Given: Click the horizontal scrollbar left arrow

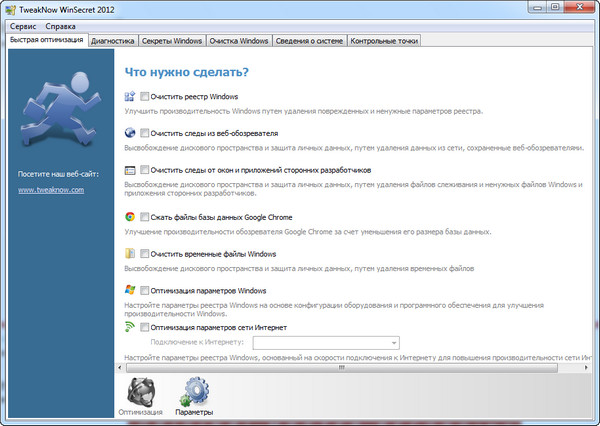Looking at the screenshot, I should [120, 367].
